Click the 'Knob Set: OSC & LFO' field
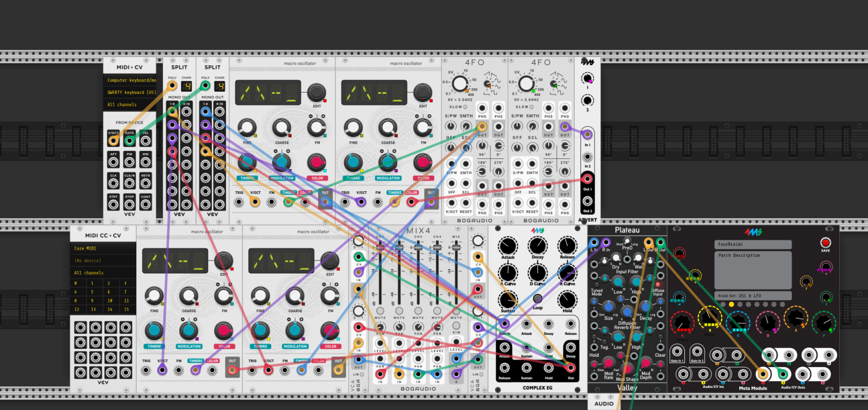The height and width of the screenshot is (410, 868). click(x=753, y=296)
